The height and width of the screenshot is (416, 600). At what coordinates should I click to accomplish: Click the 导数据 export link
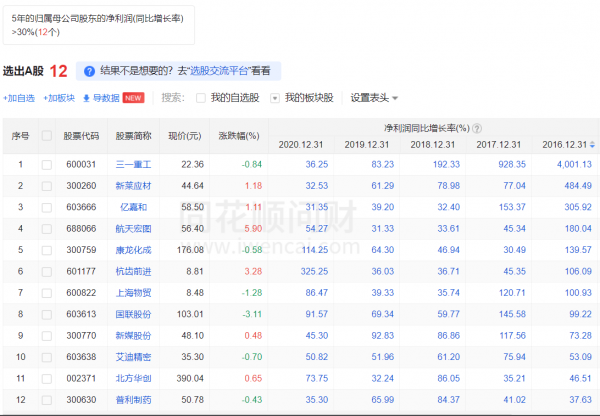coord(106,98)
